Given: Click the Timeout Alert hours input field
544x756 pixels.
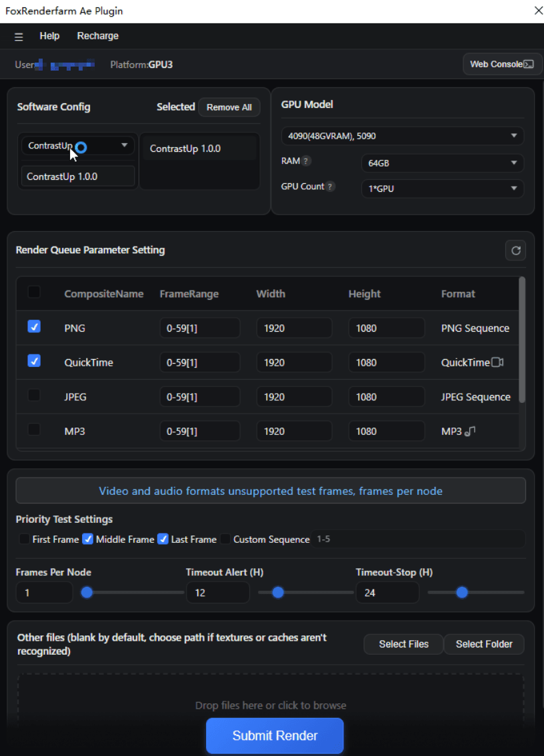Looking at the screenshot, I should click(217, 592).
